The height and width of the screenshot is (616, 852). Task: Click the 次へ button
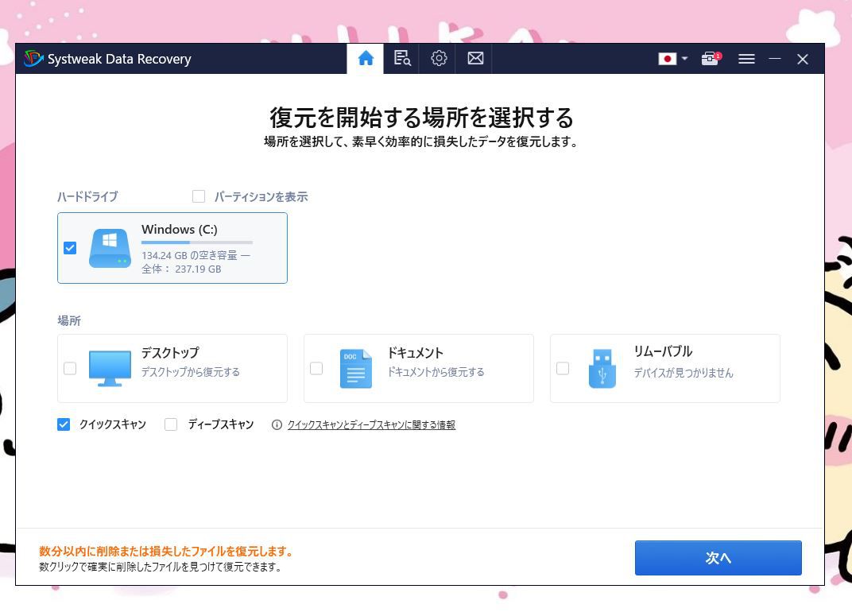718,558
